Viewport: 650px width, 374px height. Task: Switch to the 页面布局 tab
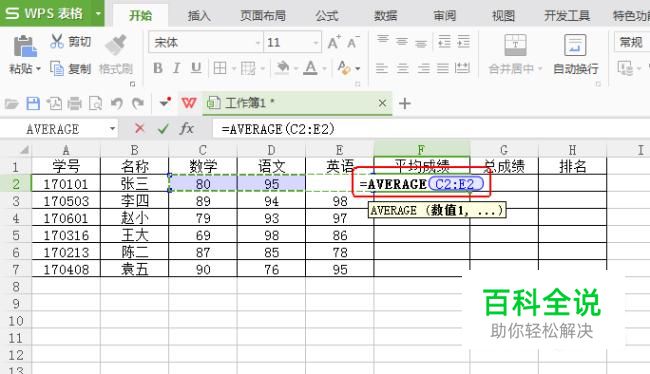[x=263, y=16]
